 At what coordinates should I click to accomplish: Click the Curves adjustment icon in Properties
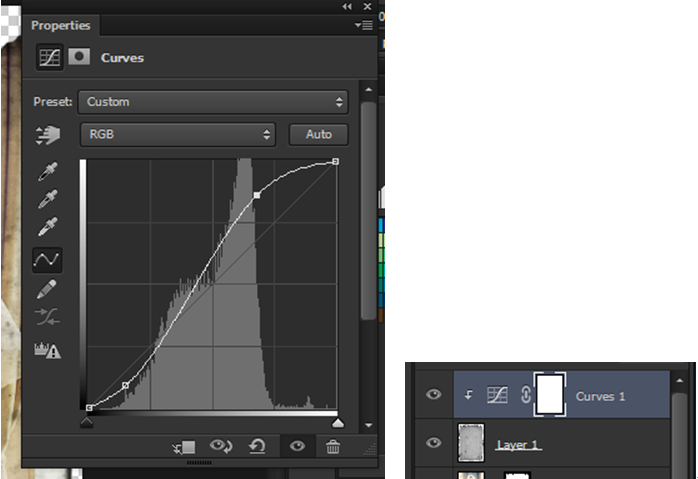coord(49,57)
